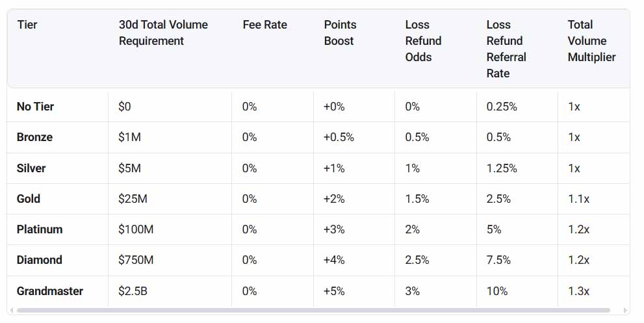Click the Gold tier name

point(29,198)
